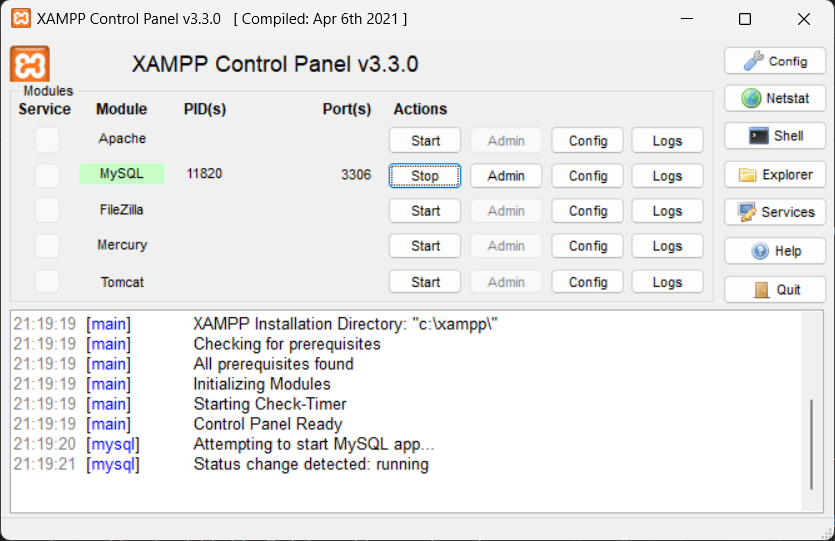Click the log panel scrollbar thumb
This screenshot has height=541, width=835.
pyautogui.click(x=811, y=444)
